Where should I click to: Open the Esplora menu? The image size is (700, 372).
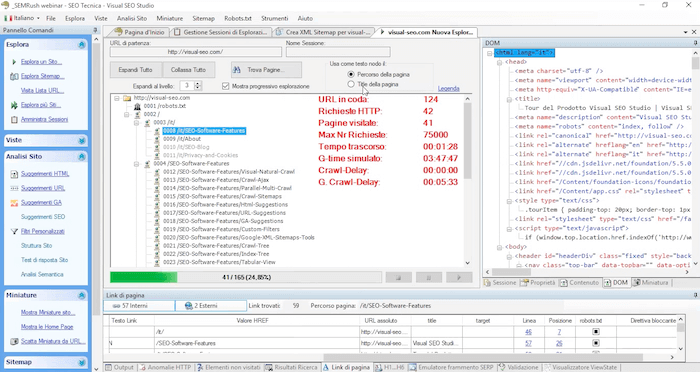(75, 18)
